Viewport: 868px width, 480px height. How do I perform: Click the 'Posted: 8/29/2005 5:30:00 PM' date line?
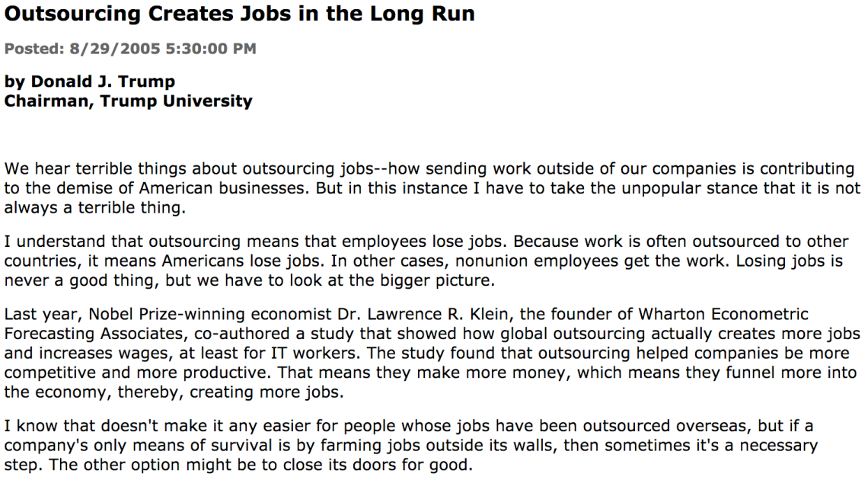click(x=130, y=49)
